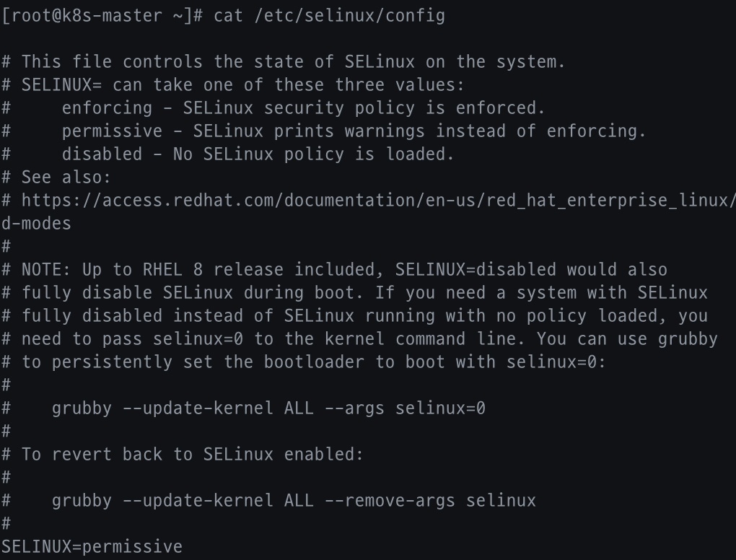Click the "permissive - SELinux prints warnings" line

[354, 131]
